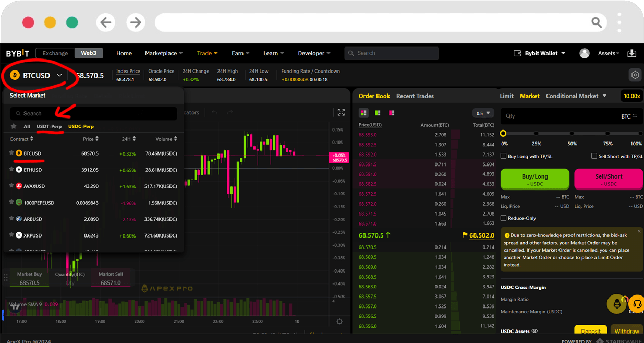Select the buy-only order book view icon

click(x=378, y=113)
